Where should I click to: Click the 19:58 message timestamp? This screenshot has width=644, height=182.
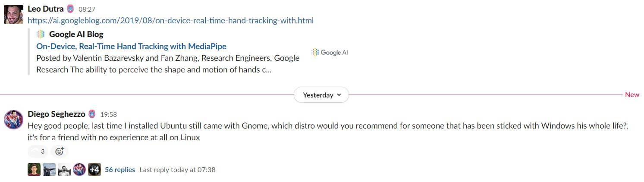tap(109, 115)
